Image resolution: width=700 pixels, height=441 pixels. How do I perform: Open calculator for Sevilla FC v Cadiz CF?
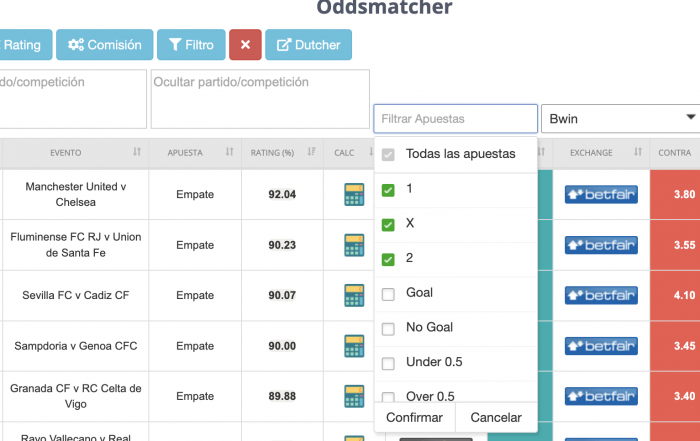pyautogui.click(x=354, y=295)
